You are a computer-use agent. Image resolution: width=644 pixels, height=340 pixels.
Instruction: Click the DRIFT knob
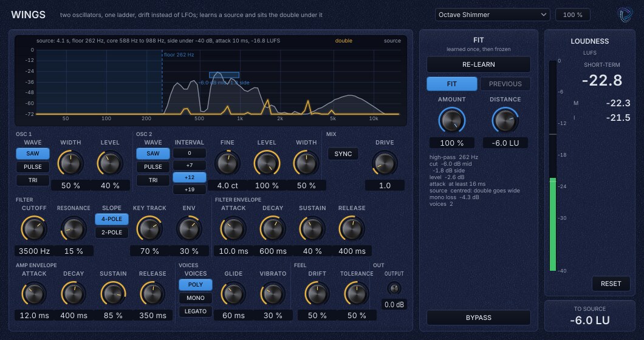(x=317, y=294)
